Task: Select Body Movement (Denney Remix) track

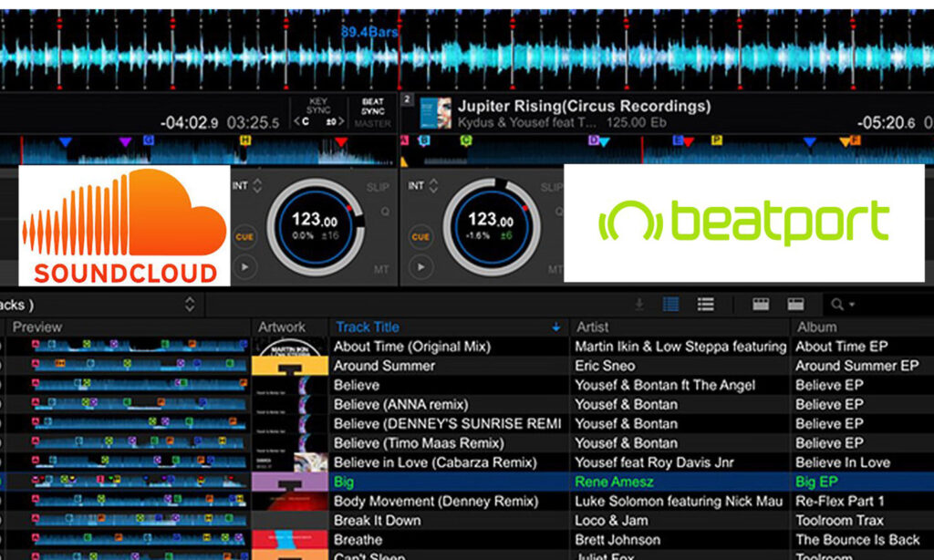Action: point(436,501)
